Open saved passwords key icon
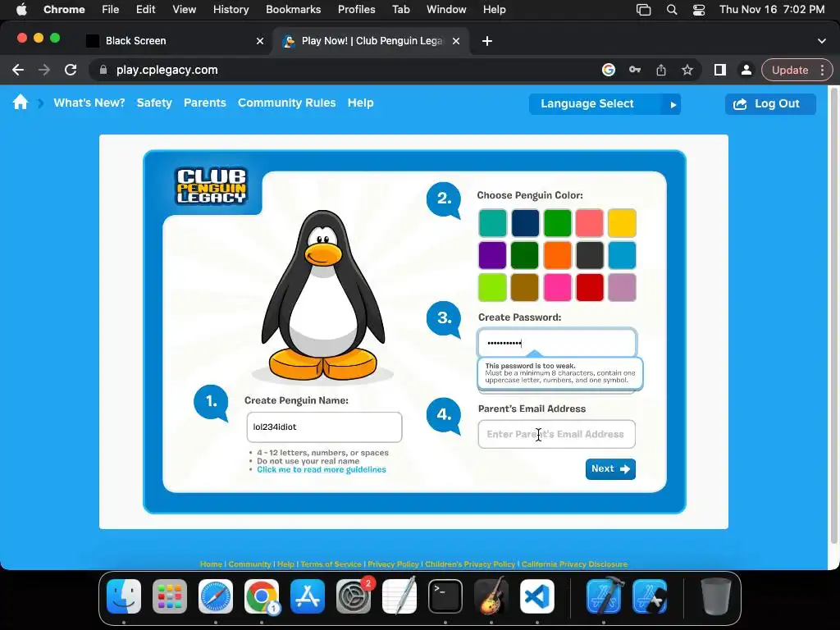 click(635, 70)
